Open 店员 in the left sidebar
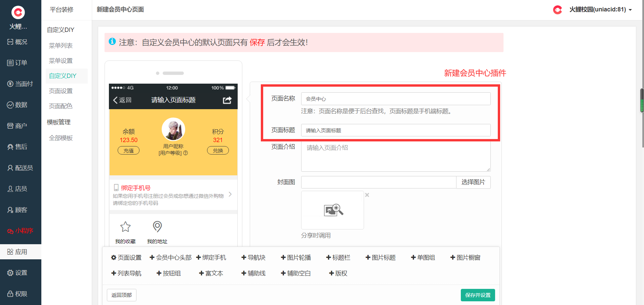644x305 pixels. coord(17,189)
